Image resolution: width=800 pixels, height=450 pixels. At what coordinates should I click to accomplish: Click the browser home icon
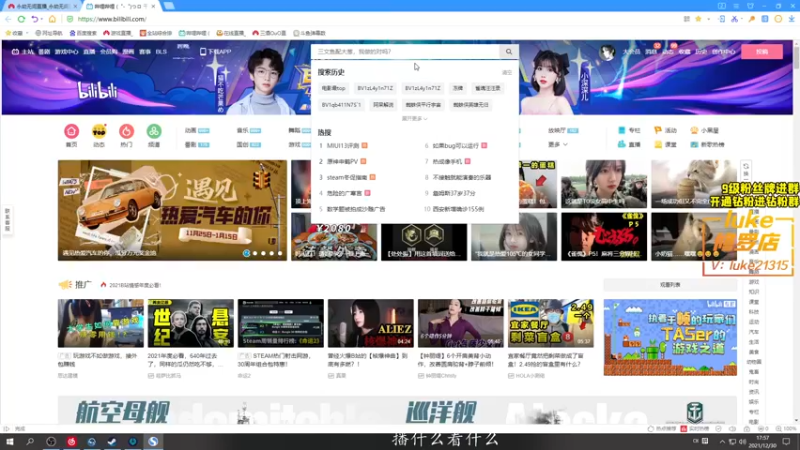click(x=52, y=19)
